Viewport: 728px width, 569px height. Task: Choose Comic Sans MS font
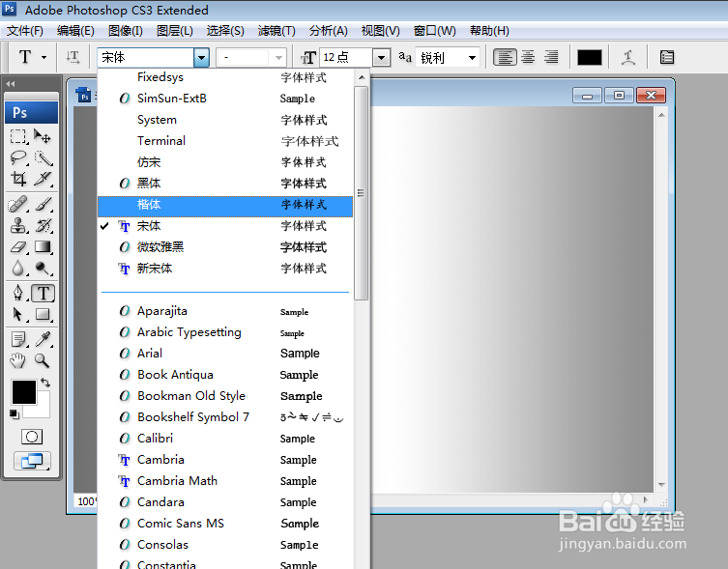[x=225, y=524]
